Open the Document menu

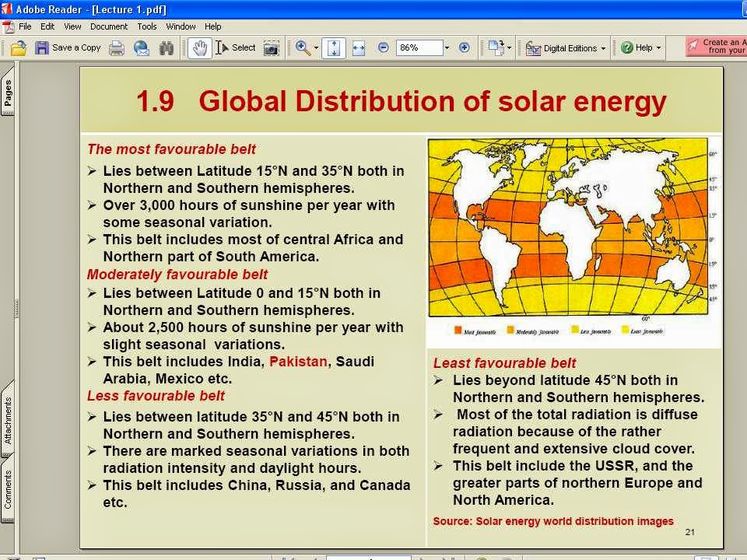click(x=109, y=26)
